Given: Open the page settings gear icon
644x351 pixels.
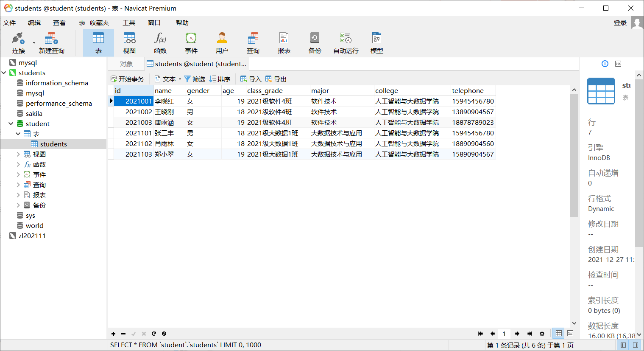Looking at the screenshot, I should 542,334.
